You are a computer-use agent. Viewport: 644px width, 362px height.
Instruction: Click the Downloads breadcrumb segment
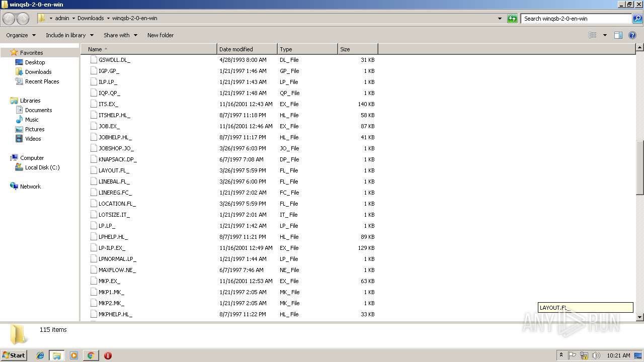coord(91,19)
